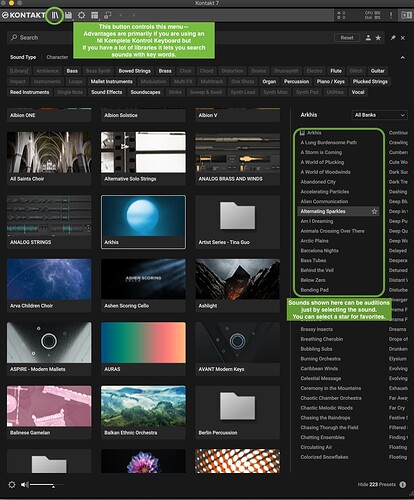Toggle the Bowed Strings sound type tag
414x500 pixels.
135,71
